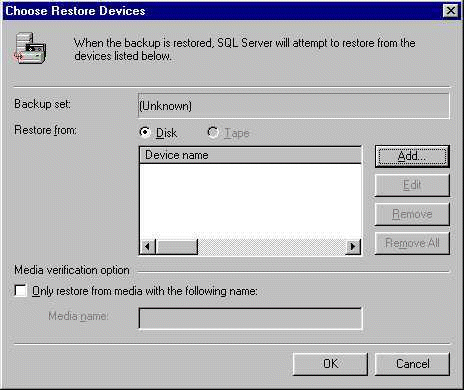The image size is (464, 390).
Task: Select the Disk radio button
Action: (x=145, y=132)
